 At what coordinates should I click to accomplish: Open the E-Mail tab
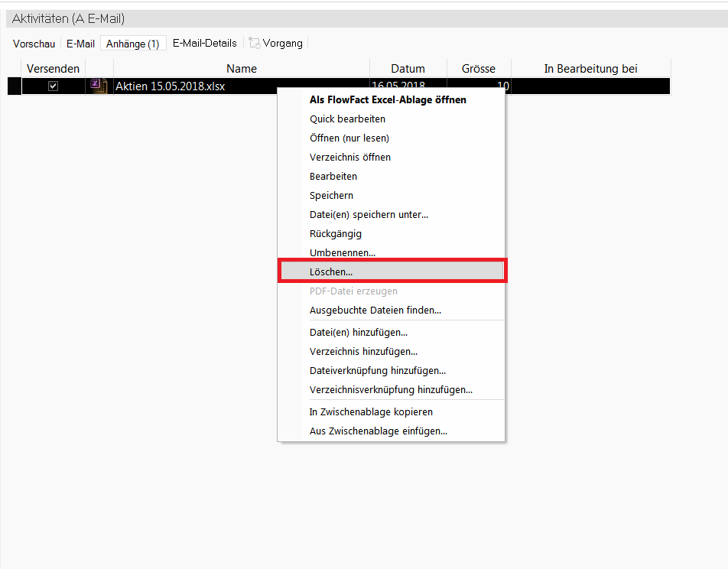click(80, 44)
